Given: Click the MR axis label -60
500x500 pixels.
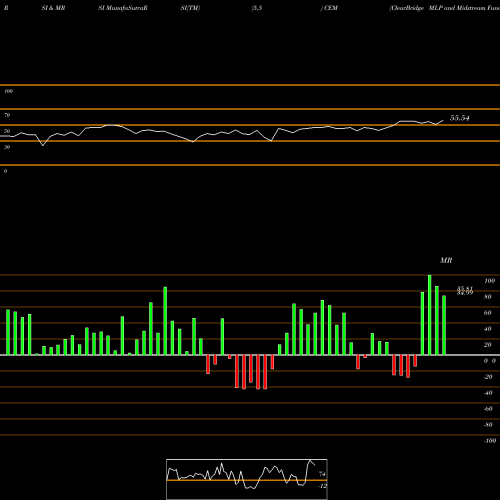Looking at the screenshot, I should point(488,409).
